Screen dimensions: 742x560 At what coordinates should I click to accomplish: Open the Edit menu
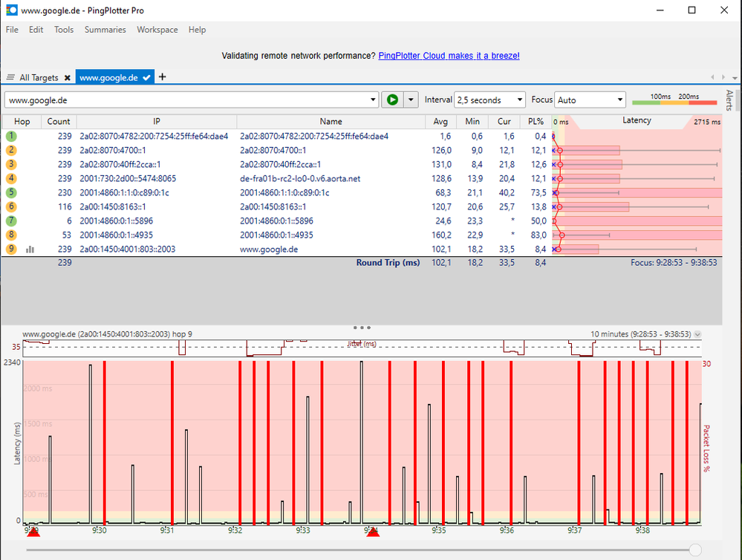click(x=36, y=30)
